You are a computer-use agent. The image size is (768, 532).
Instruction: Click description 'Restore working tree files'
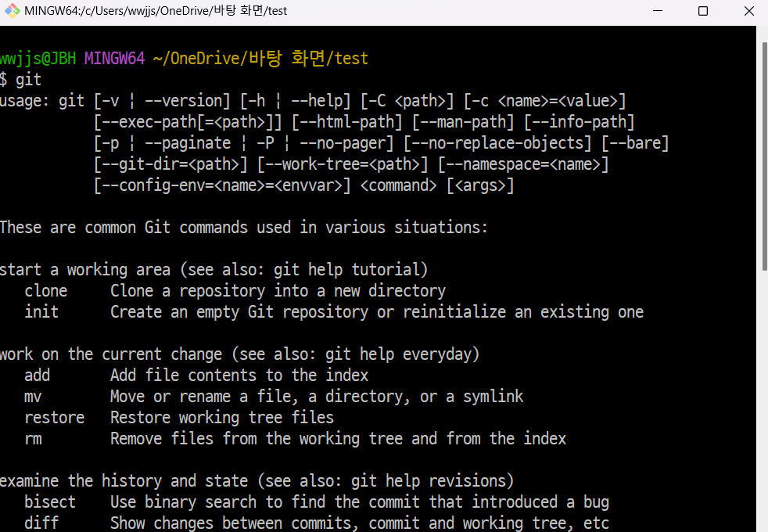[x=222, y=417]
